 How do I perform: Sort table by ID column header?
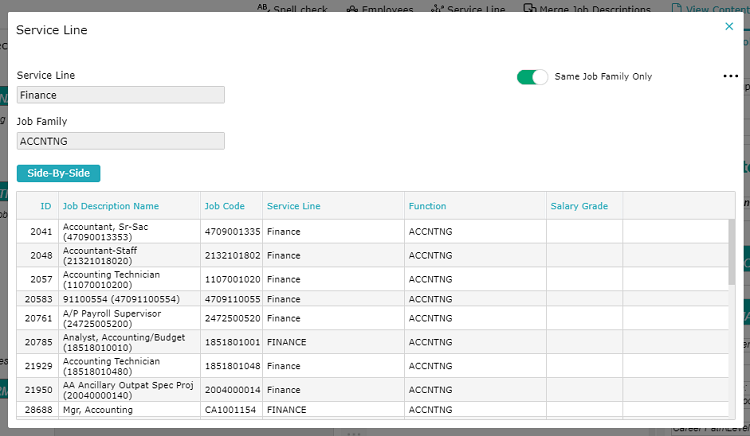[46, 206]
